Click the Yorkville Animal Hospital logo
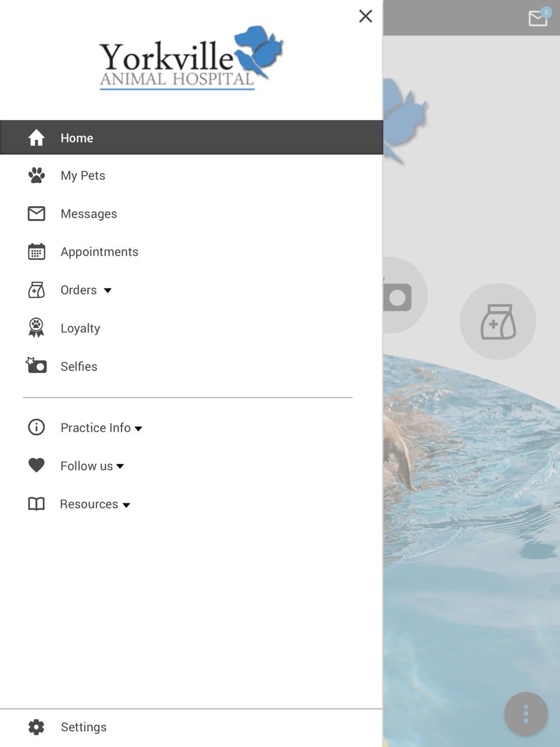 pyautogui.click(x=191, y=58)
